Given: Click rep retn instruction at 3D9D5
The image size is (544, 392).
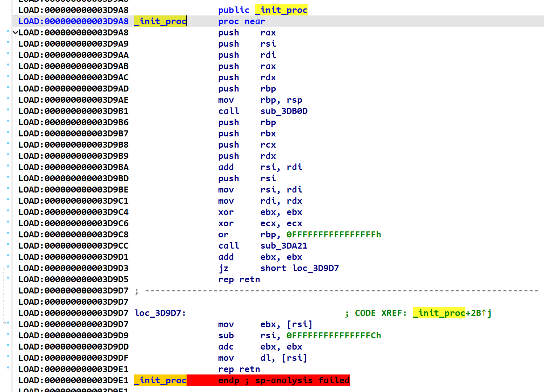Looking at the screenshot, I should click(x=239, y=279).
